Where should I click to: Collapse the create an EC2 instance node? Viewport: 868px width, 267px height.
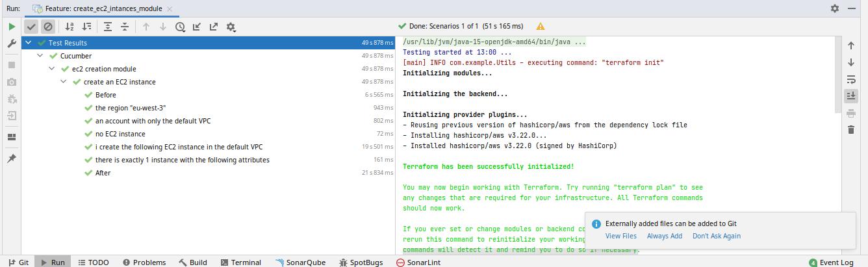(x=64, y=82)
